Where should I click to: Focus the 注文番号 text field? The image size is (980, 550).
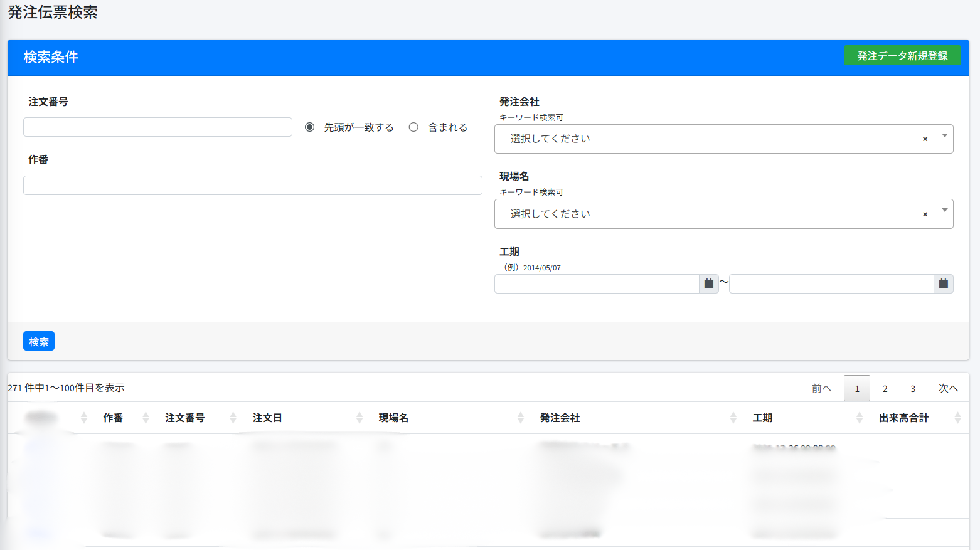[x=157, y=127]
